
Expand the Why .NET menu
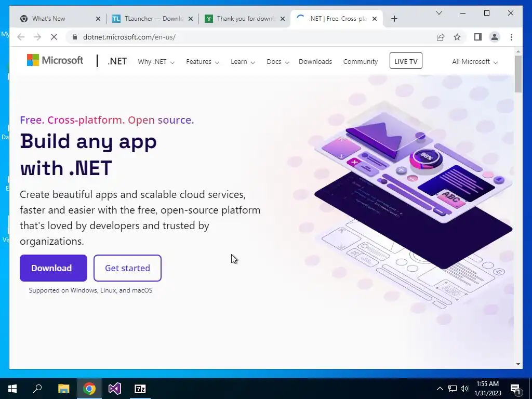coord(156,62)
